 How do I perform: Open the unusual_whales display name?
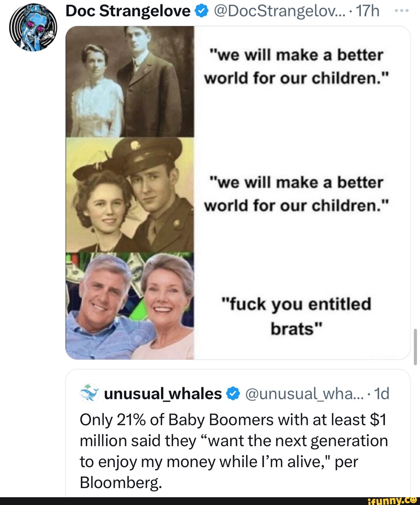click(163, 394)
